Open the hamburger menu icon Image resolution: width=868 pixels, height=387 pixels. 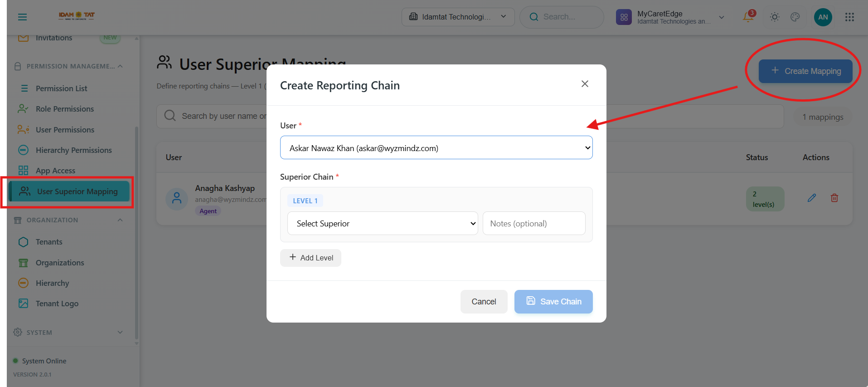(x=22, y=17)
